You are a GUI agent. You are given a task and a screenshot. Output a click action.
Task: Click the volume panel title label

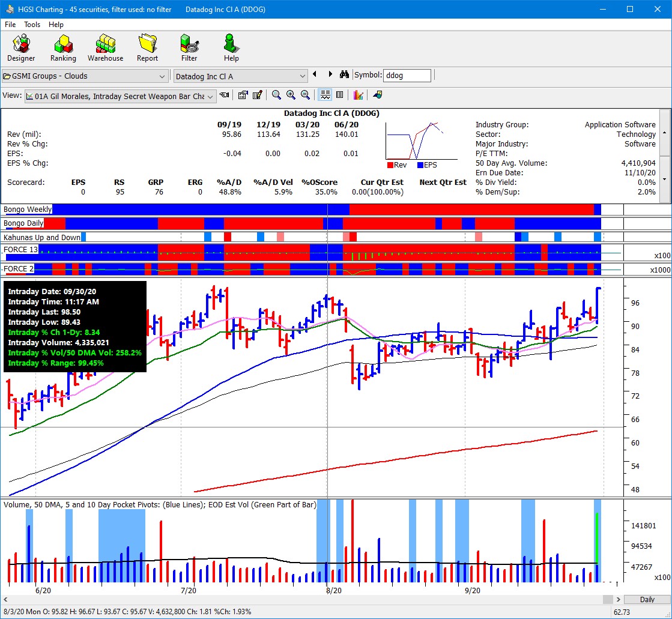[160, 504]
